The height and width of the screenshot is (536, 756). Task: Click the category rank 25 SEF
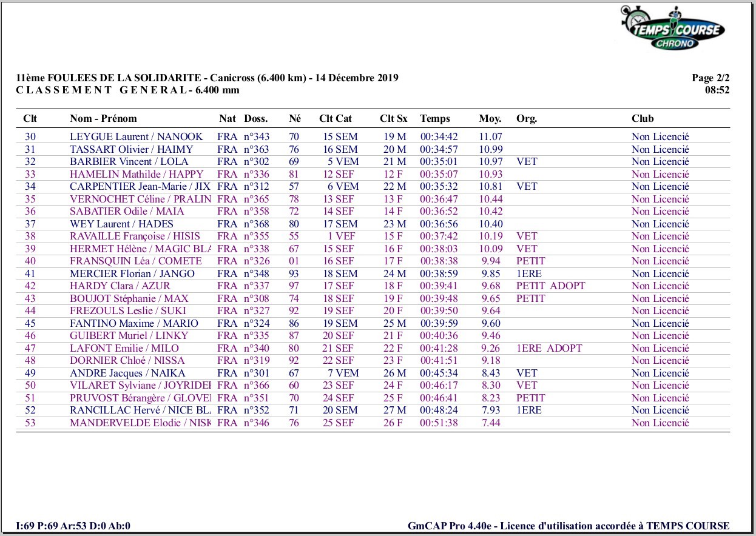click(338, 423)
